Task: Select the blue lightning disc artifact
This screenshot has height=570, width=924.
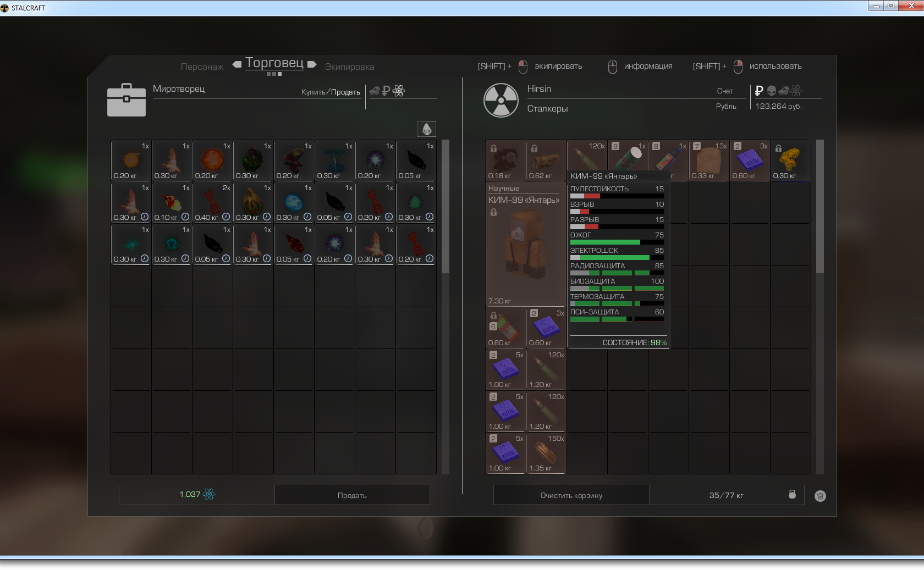Action: tap(334, 161)
